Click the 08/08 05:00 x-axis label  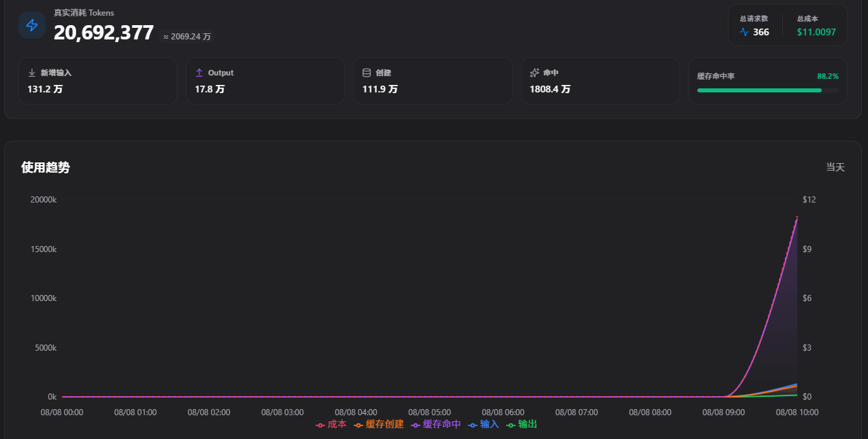click(429, 412)
